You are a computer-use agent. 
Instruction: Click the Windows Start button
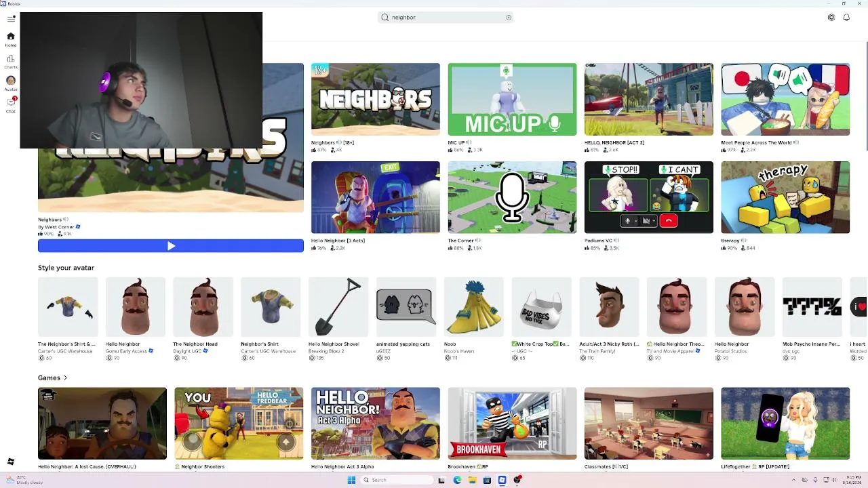pyautogui.click(x=351, y=480)
